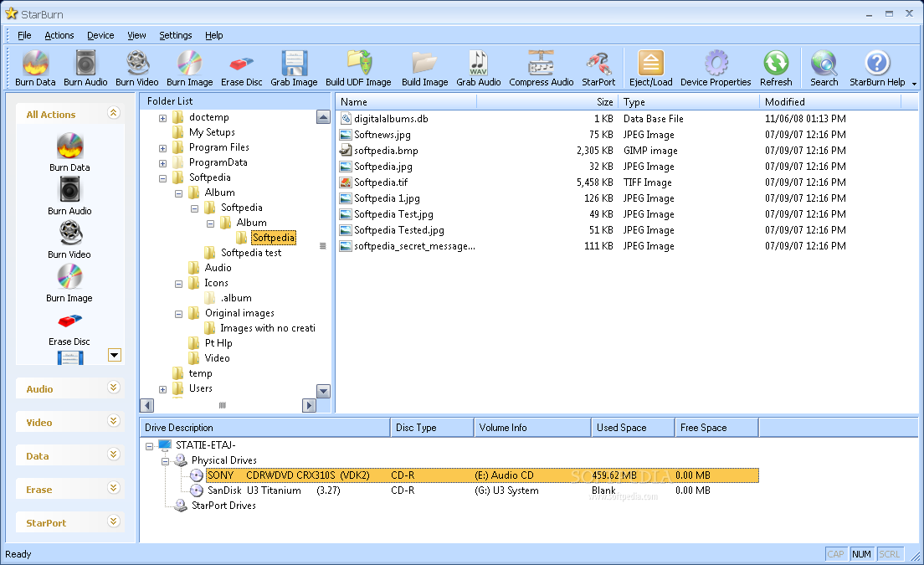Screen dimensions: 924x565
Task: Expand the Program Files folder node
Action: [162, 148]
